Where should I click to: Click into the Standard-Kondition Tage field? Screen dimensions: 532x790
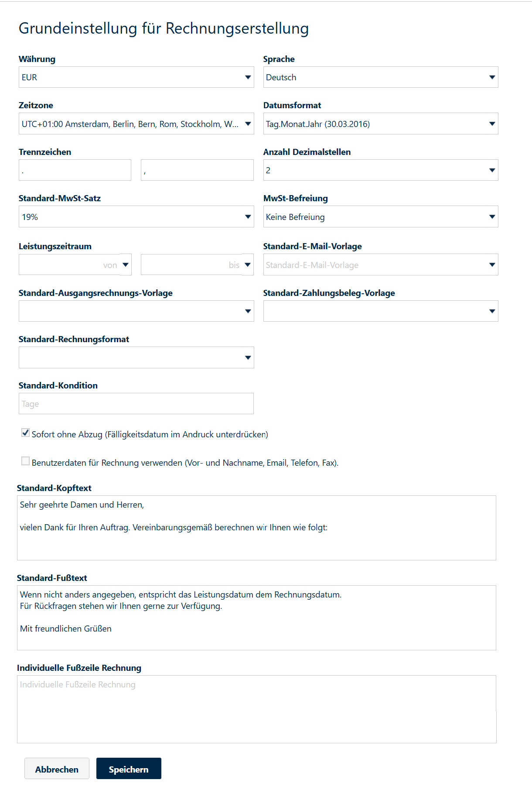coord(136,404)
